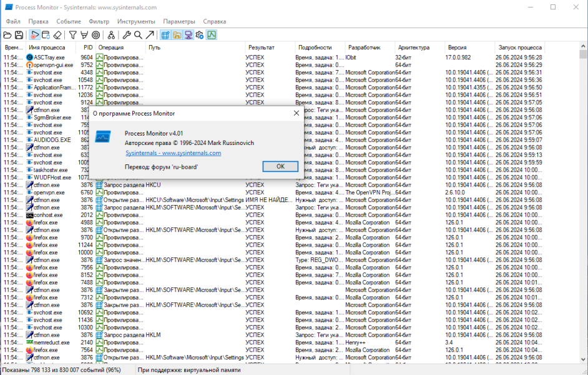Screen dimensions: 588x375
Task: Open the Справка menu
Action: pyautogui.click(x=215, y=21)
